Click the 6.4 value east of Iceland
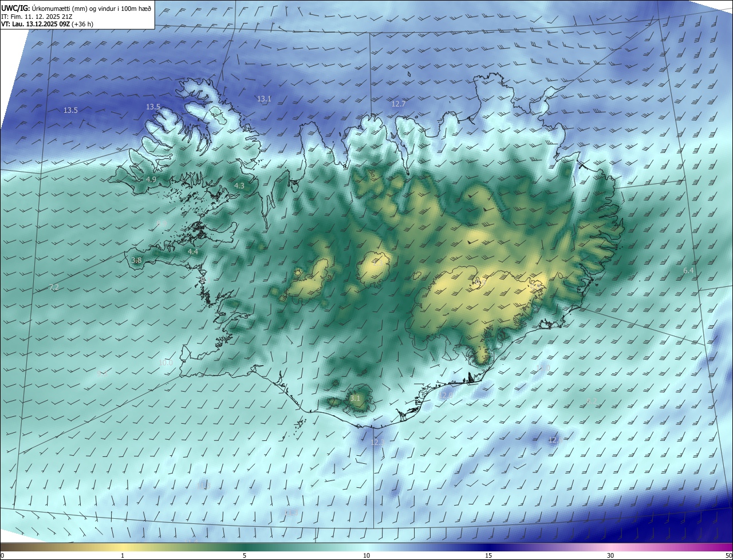This screenshot has width=733, height=560. pyautogui.click(x=688, y=271)
